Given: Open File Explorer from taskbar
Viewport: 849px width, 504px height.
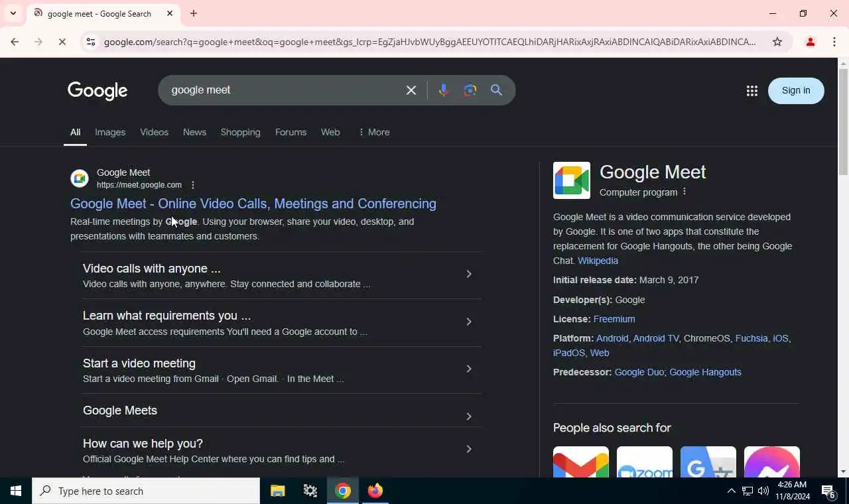Looking at the screenshot, I should point(277,491).
